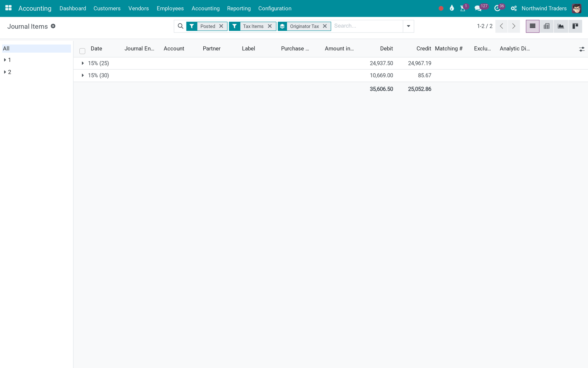Viewport: 588px width, 368px height.
Task: Click the Purchase column header
Action: coord(295,48)
